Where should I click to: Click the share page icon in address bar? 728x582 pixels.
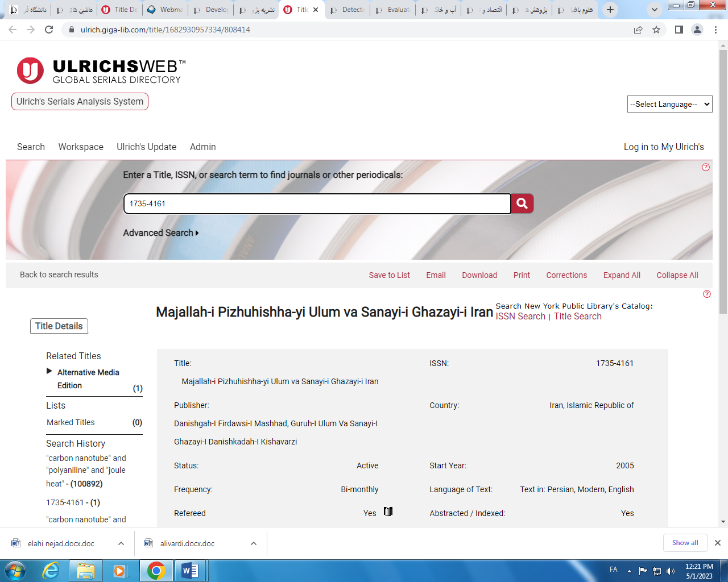(x=638, y=30)
